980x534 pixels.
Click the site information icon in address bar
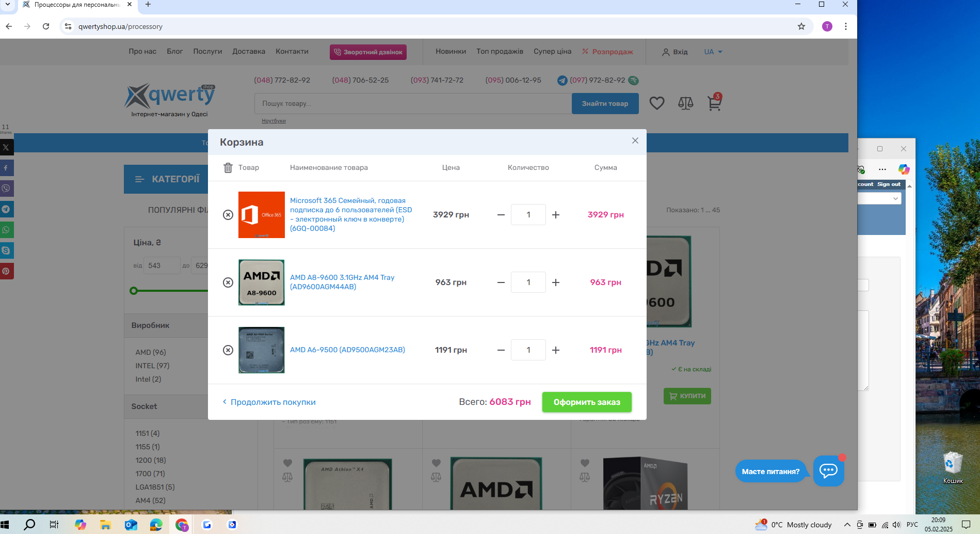[68, 26]
